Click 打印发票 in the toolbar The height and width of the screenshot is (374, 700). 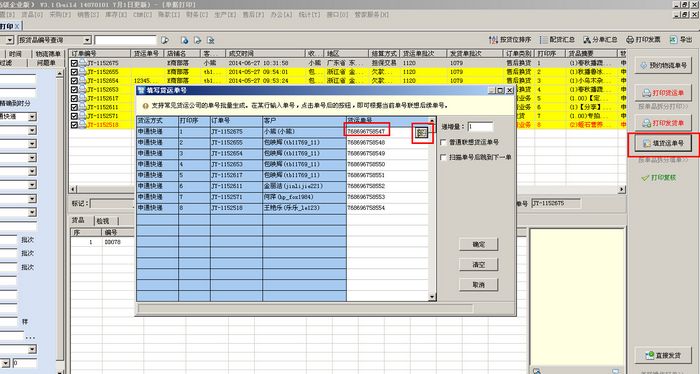[643, 40]
